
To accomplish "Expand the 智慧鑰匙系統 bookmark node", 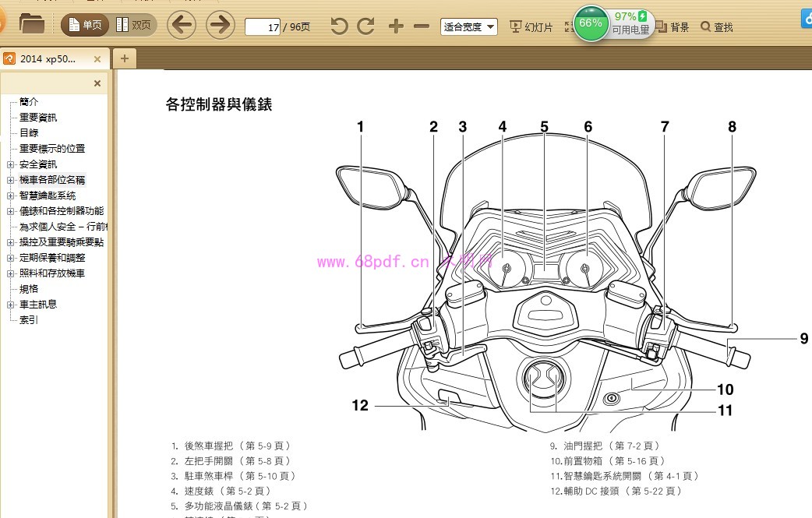I will pos(10,196).
